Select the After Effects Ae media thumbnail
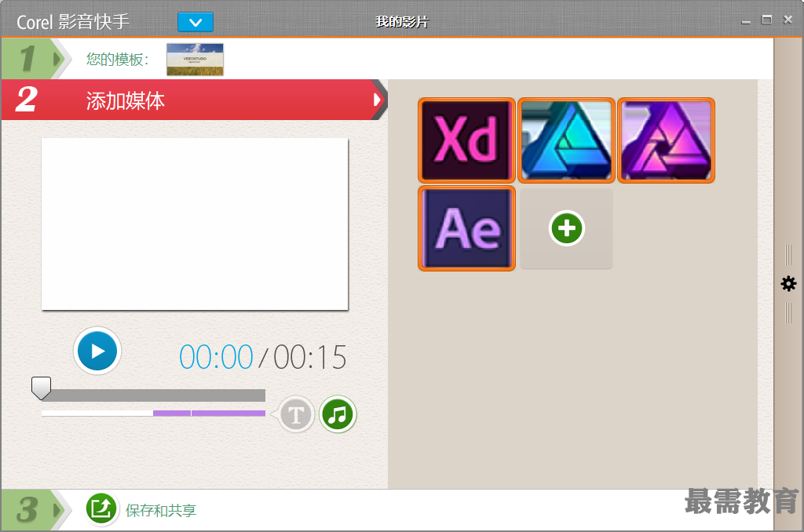Screen dimensions: 804x532 point(466,228)
